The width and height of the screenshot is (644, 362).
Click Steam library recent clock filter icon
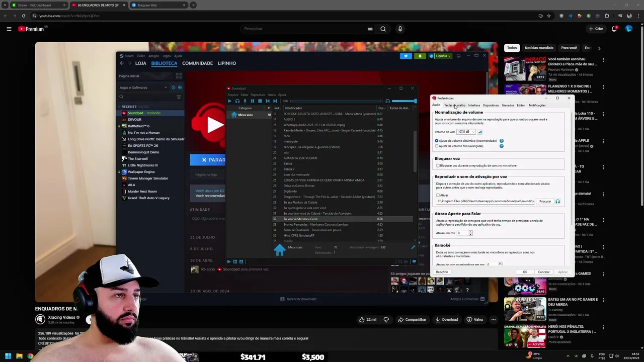tap(173, 87)
